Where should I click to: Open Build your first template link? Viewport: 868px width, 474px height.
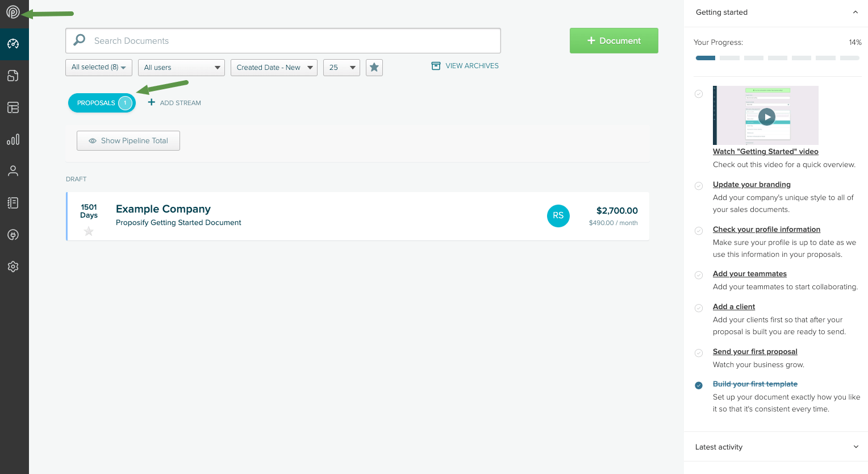coord(755,384)
